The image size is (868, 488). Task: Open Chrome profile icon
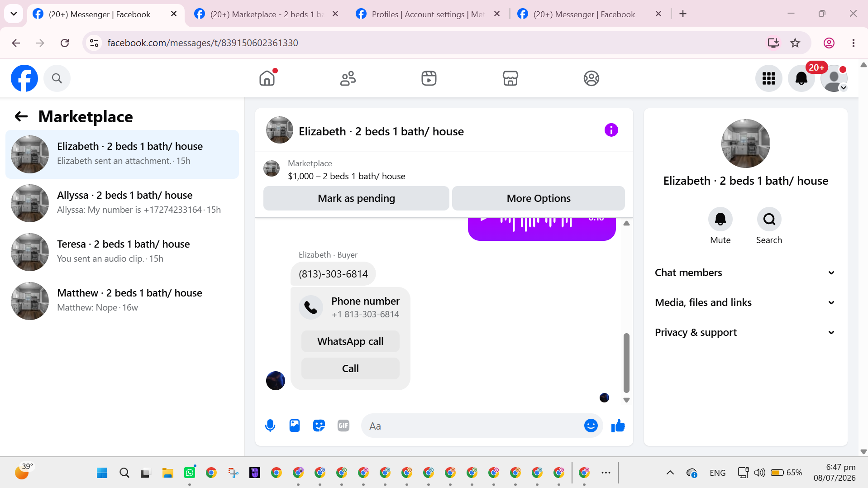pyautogui.click(x=829, y=43)
